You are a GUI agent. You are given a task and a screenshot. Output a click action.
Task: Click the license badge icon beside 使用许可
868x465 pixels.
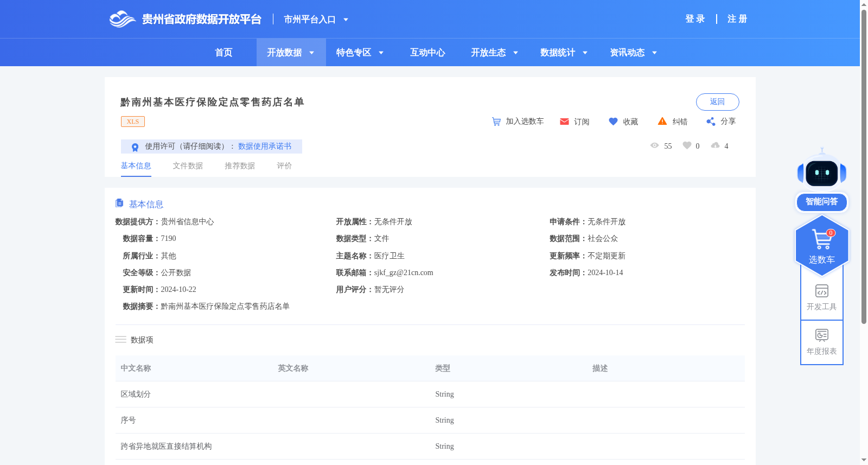pos(135,147)
